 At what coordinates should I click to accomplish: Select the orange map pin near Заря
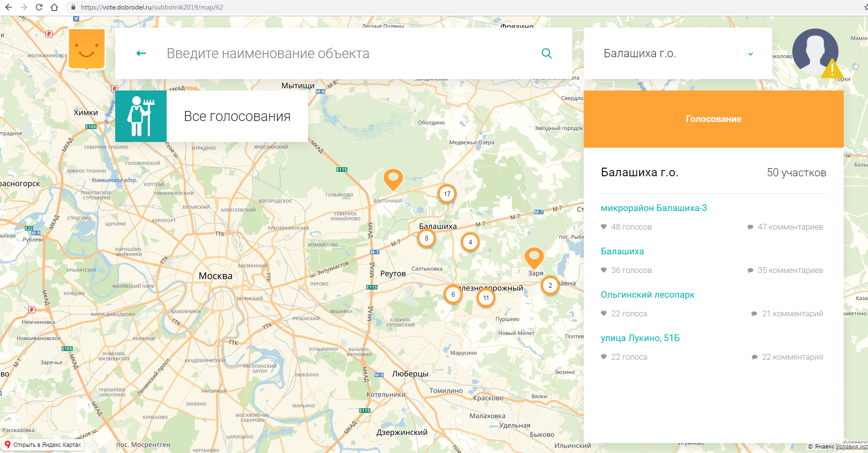pyautogui.click(x=534, y=257)
